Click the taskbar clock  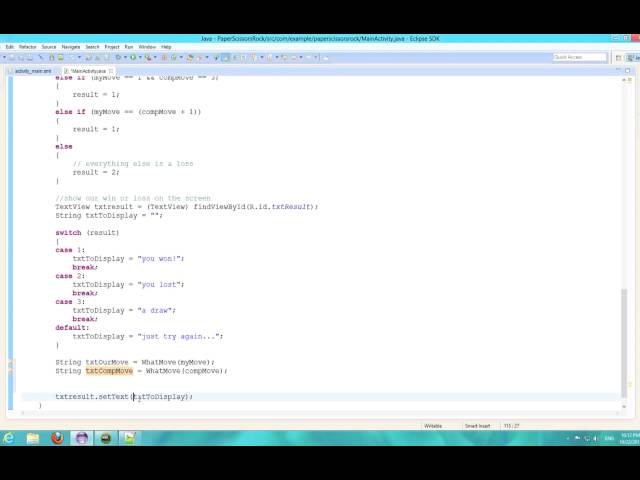click(x=629, y=438)
